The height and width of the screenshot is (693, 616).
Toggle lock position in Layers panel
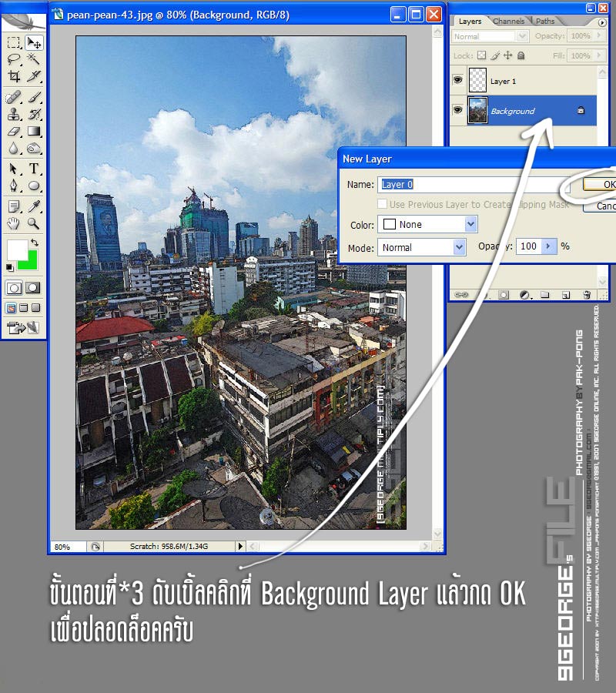coord(508,55)
